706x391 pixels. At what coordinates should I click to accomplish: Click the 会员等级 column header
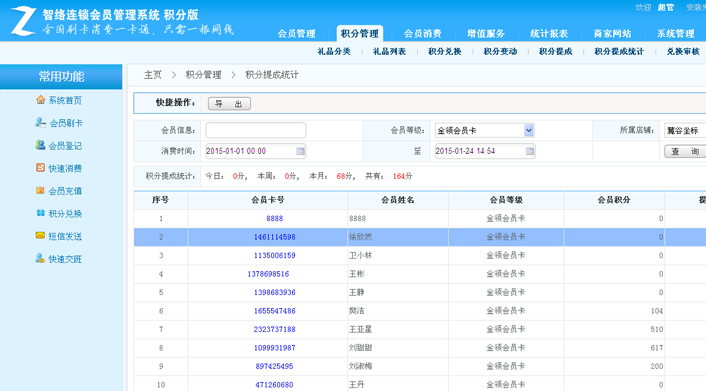click(x=506, y=200)
